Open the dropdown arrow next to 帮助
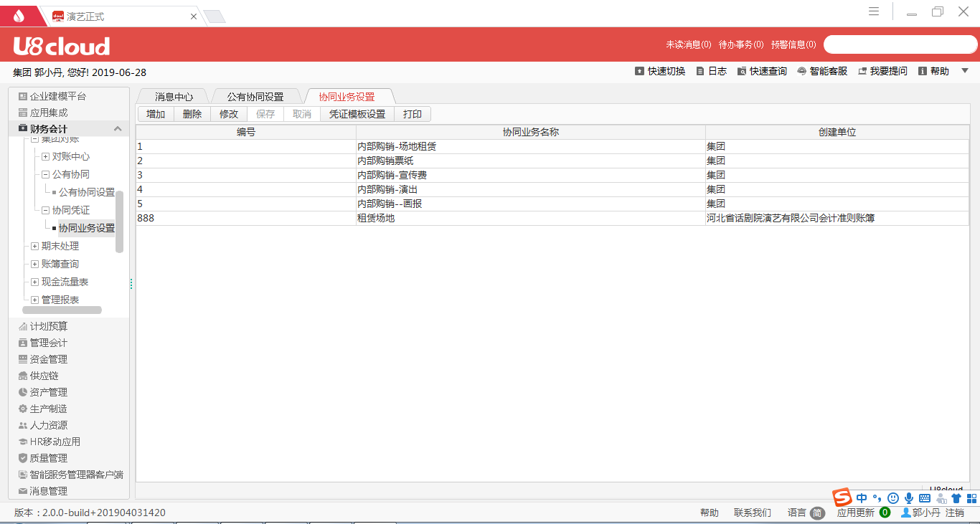This screenshot has height=524, width=980. (x=965, y=71)
